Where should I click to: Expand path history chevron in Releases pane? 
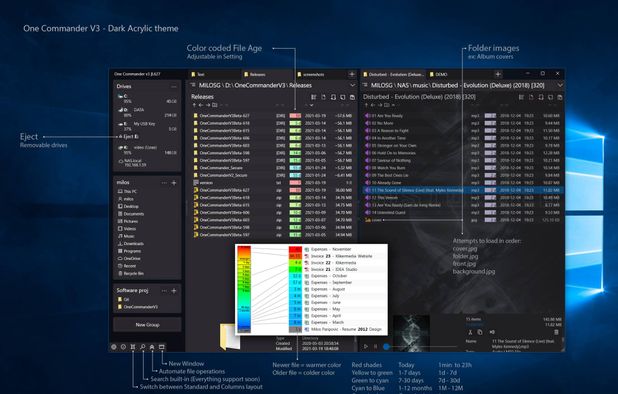coord(352,85)
